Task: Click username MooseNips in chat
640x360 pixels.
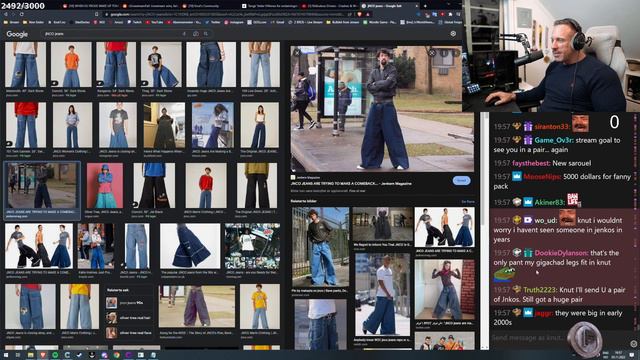Action: click(x=542, y=177)
